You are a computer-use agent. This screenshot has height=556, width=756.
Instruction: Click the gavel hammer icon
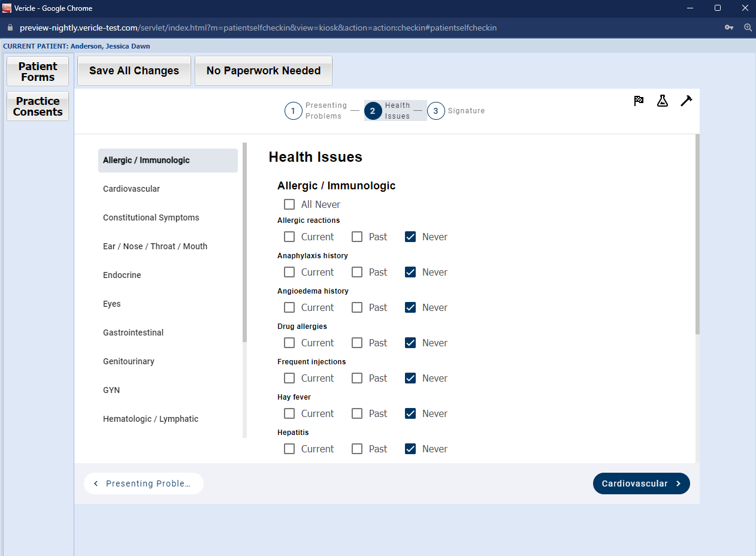tap(686, 101)
